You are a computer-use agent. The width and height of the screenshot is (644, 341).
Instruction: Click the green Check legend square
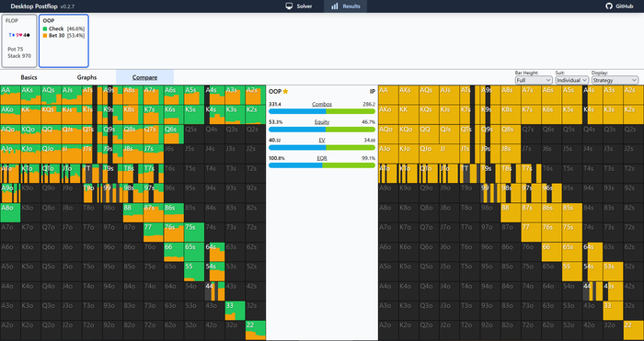click(45, 28)
